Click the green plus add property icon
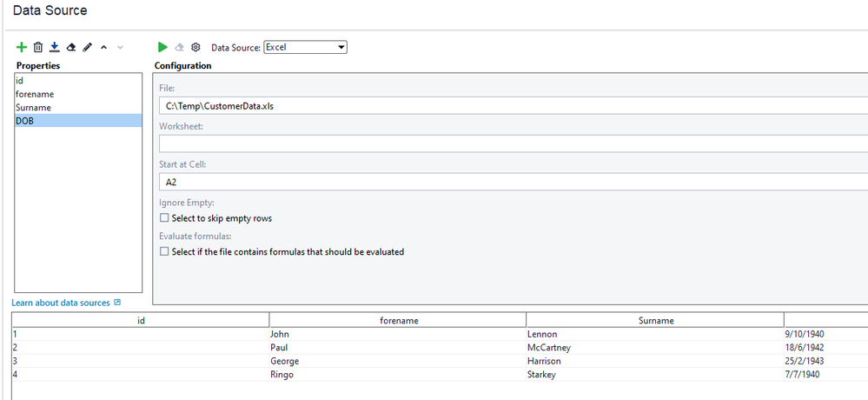Image resolution: width=868 pixels, height=400 pixels. point(22,47)
